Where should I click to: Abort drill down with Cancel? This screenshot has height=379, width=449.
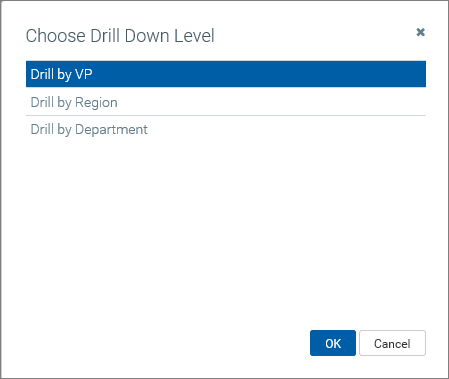point(392,343)
